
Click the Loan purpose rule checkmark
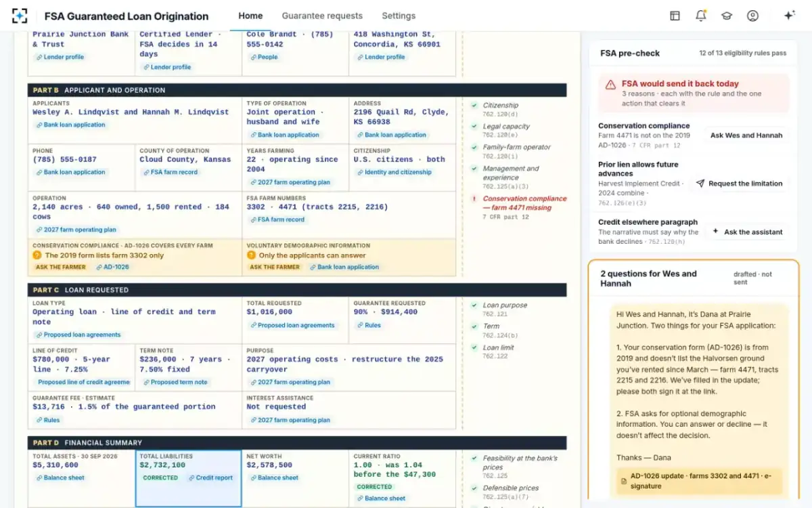pyautogui.click(x=474, y=305)
